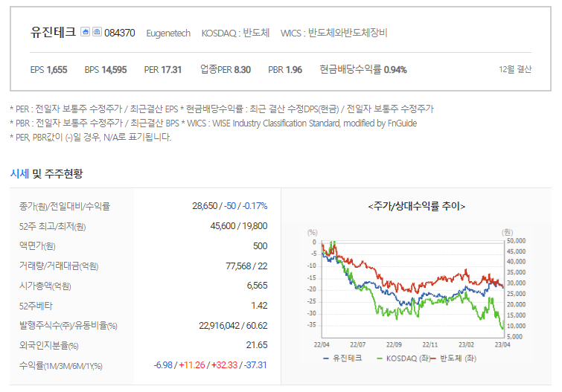Select PER value 17.31
Image resolution: width=562 pixels, height=392 pixels.
click(x=171, y=69)
